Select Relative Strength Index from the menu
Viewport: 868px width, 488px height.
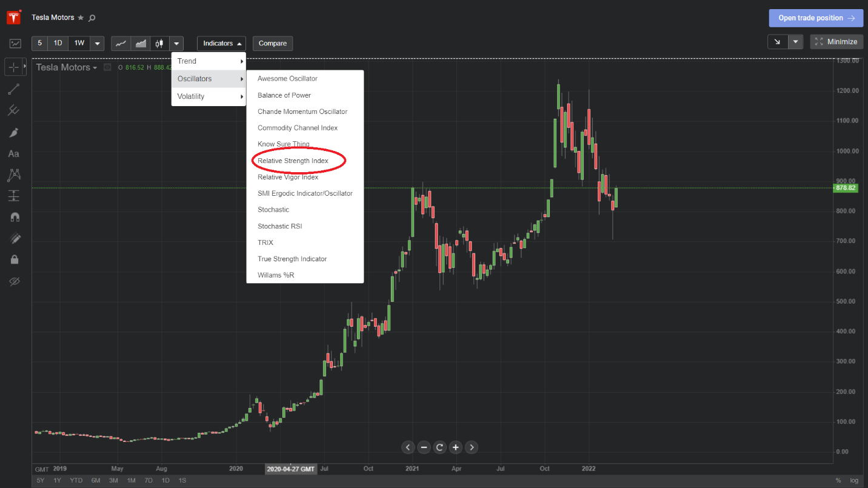[293, 161]
